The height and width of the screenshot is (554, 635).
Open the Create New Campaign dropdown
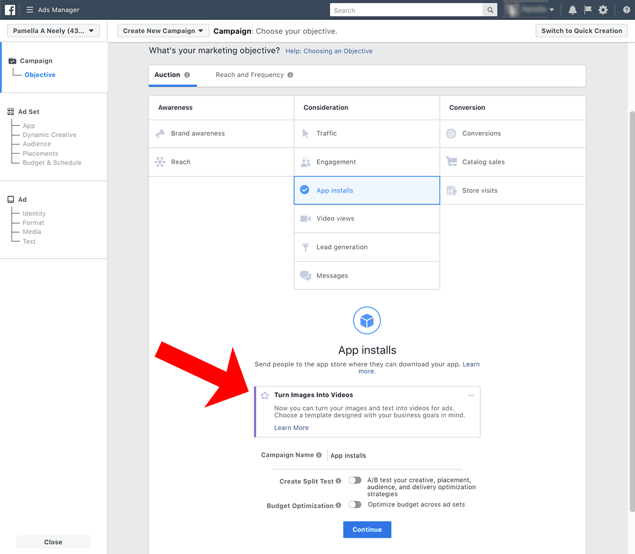pyautogui.click(x=163, y=31)
